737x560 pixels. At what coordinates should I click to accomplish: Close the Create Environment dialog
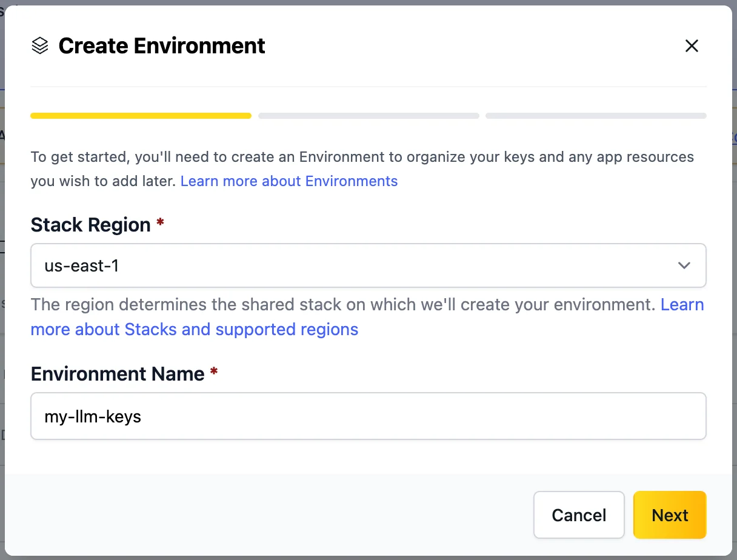692,45
